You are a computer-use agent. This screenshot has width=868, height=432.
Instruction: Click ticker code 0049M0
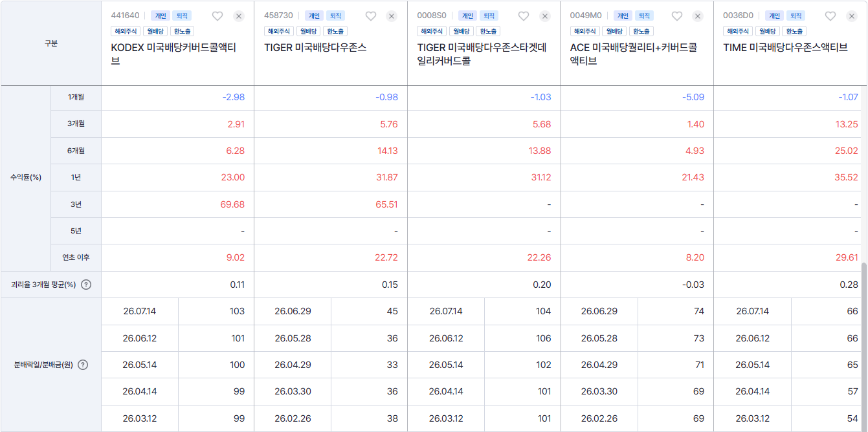[x=586, y=16]
